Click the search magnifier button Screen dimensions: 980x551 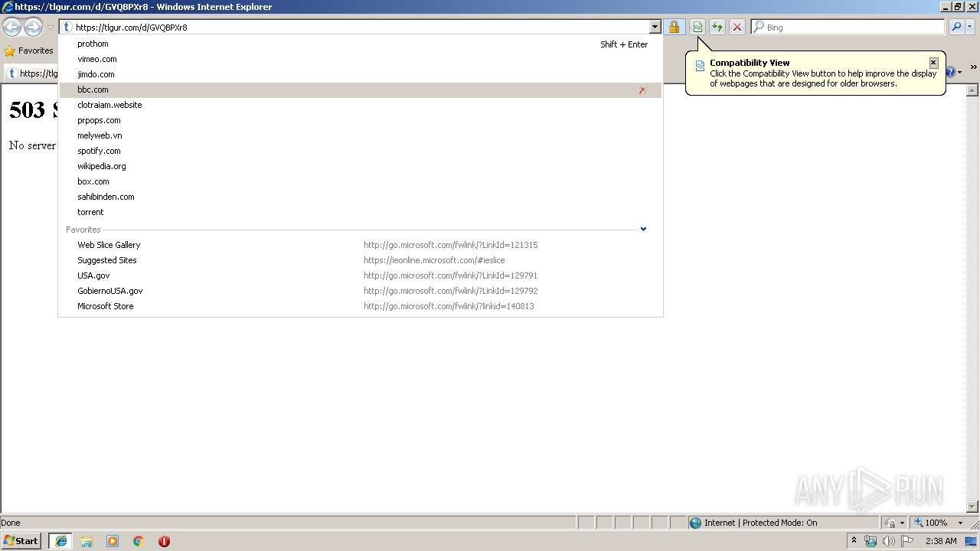pos(956,27)
